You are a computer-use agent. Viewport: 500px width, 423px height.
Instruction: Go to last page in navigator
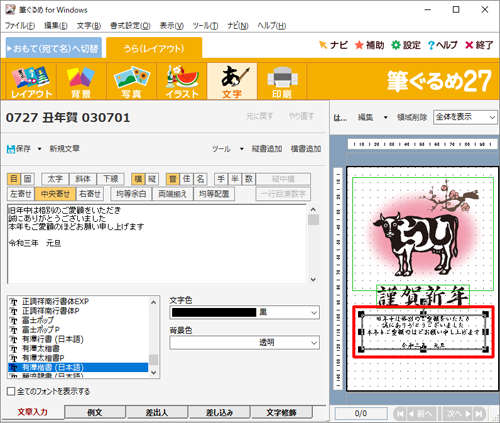point(479,414)
